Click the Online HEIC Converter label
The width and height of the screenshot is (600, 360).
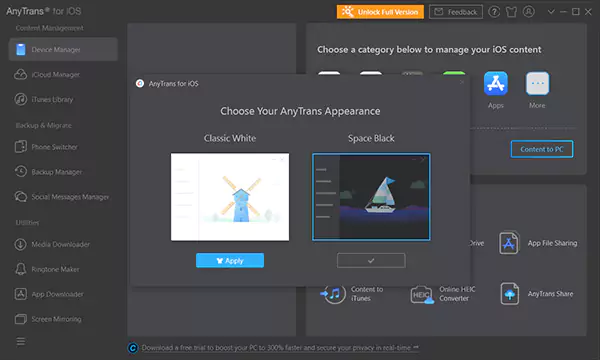pos(457,293)
